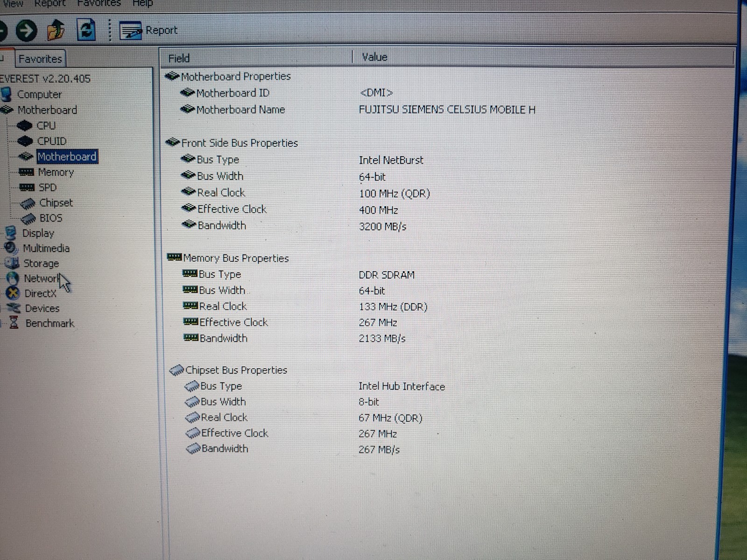The image size is (747, 560).
Task: Click the Up folder toolbar icon
Action: pos(56,30)
